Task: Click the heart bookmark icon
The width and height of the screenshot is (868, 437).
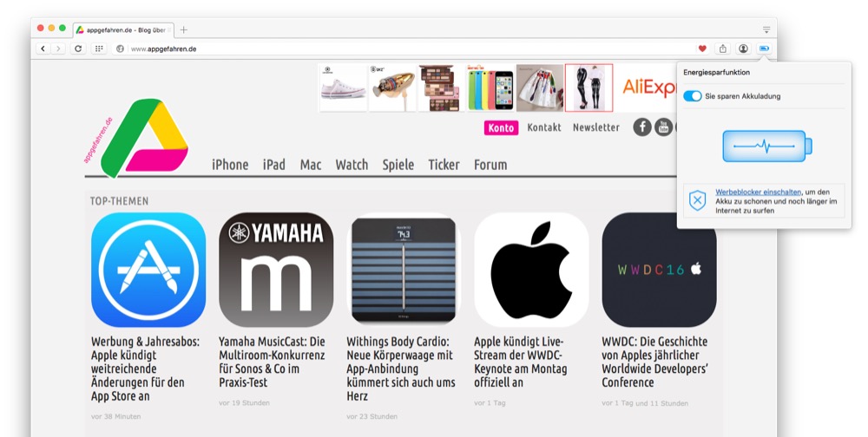Action: pyautogui.click(x=702, y=49)
